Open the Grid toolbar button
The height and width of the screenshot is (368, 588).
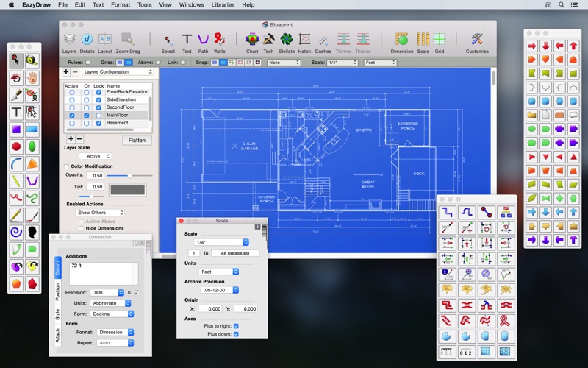click(440, 40)
